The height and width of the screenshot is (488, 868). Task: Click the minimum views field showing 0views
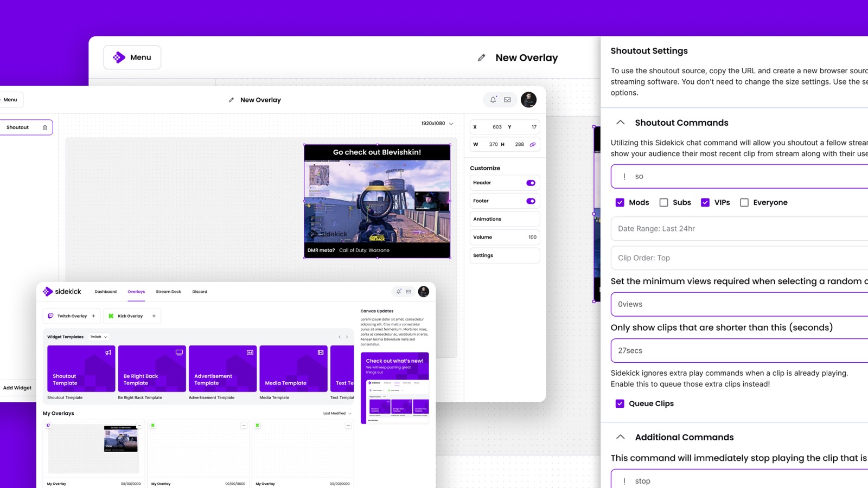point(739,304)
